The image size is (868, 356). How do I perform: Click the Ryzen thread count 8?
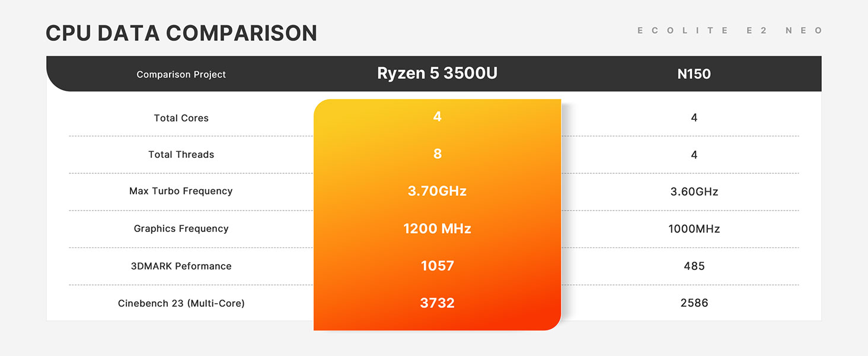(438, 154)
